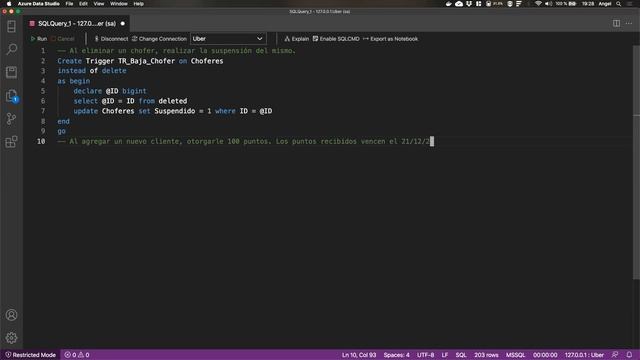Open the Azure Data Studio app menu
This screenshot has height=360, width=640.
39,4
